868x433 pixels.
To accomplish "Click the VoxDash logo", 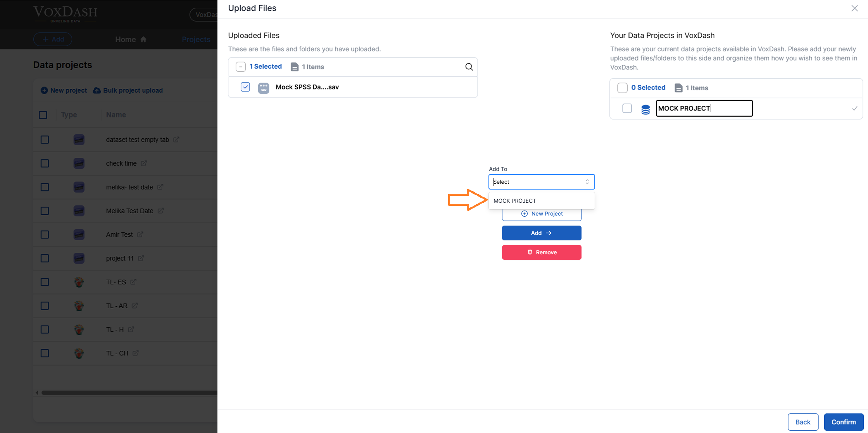I will 65,14.
